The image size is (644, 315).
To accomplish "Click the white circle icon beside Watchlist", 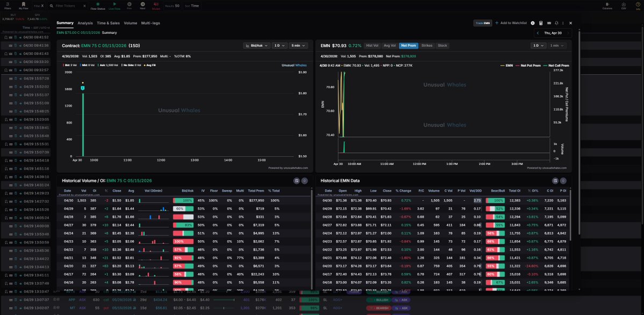I will click(533, 24).
